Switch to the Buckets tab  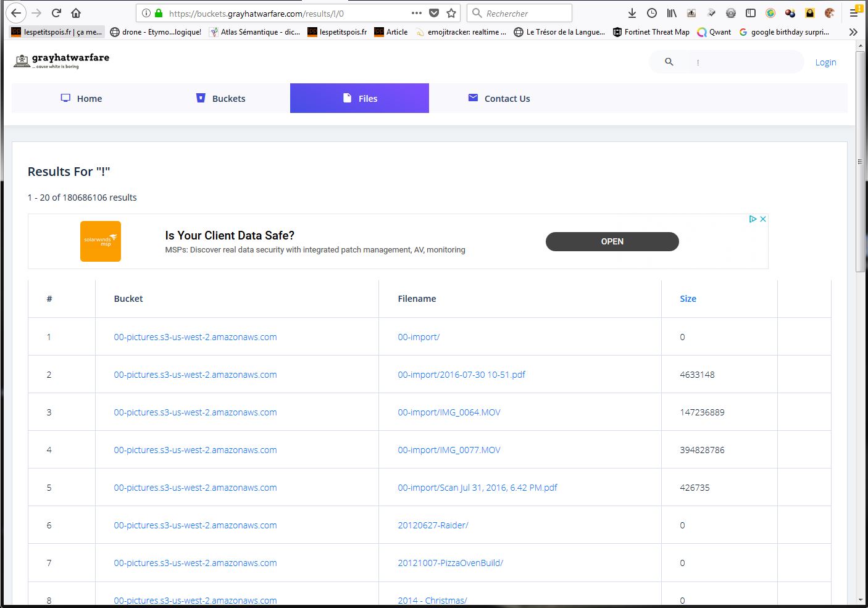coord(220,98)
